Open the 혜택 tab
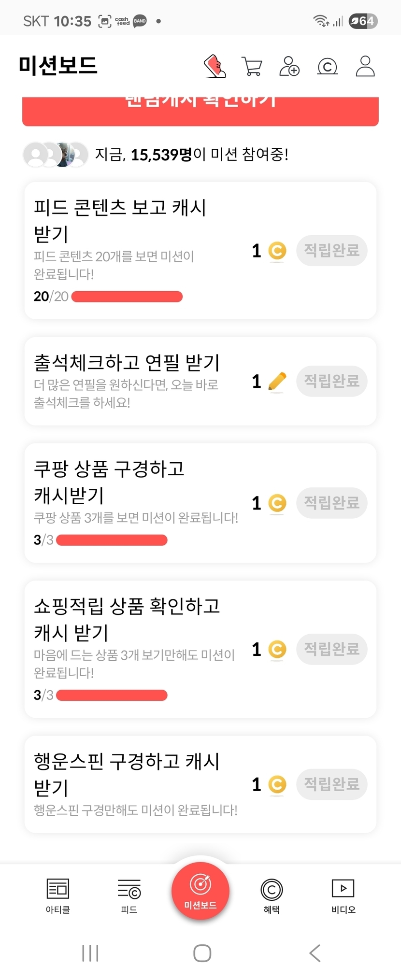 point(272,895)
